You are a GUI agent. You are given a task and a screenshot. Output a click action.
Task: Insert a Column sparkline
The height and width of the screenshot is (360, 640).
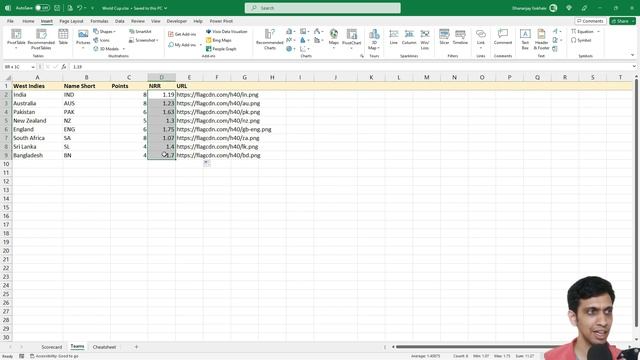(409, 37)
